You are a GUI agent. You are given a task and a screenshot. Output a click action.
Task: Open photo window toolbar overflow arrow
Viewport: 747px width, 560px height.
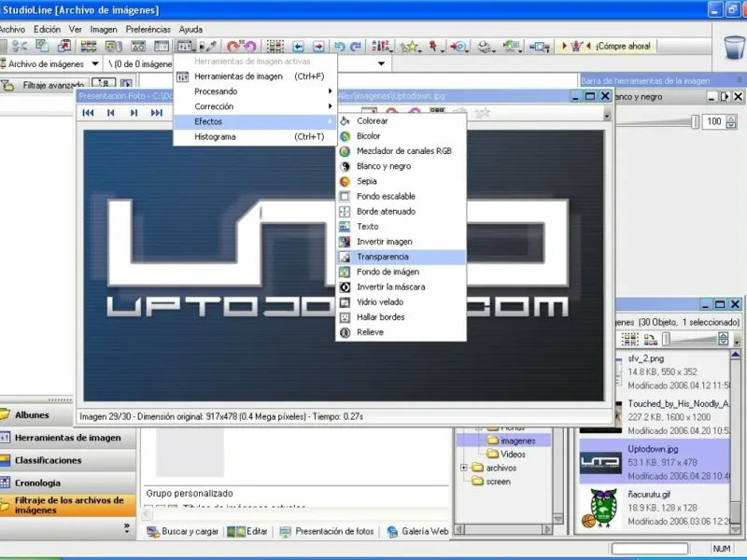pos(607,115)
